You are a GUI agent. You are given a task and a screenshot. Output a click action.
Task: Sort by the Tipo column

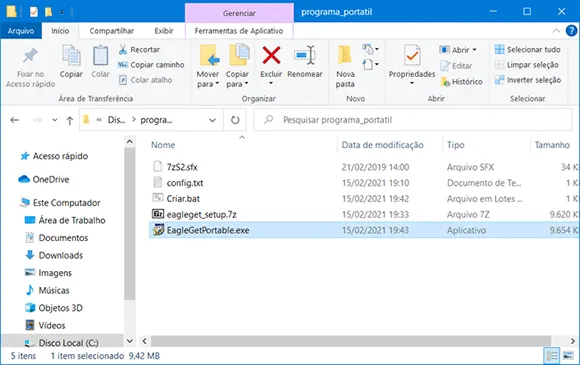point(455,145)
